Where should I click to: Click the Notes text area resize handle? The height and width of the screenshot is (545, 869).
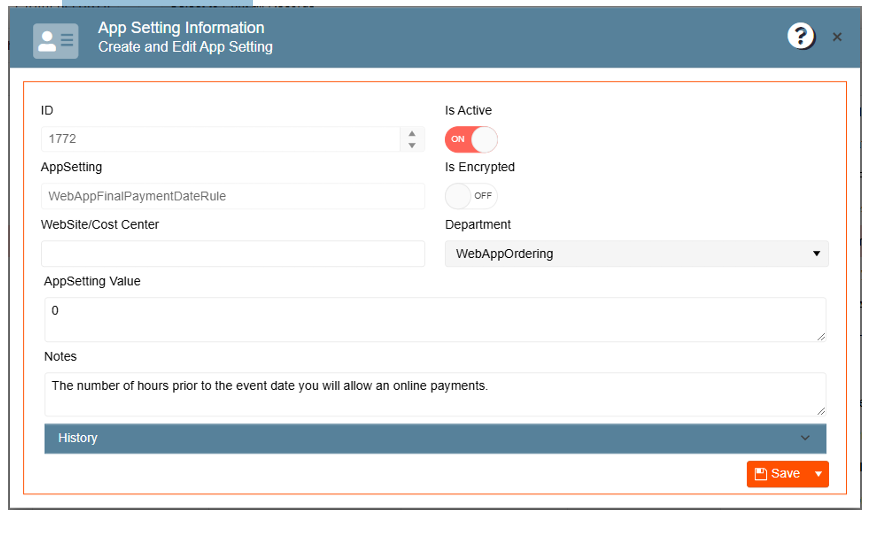821,410
